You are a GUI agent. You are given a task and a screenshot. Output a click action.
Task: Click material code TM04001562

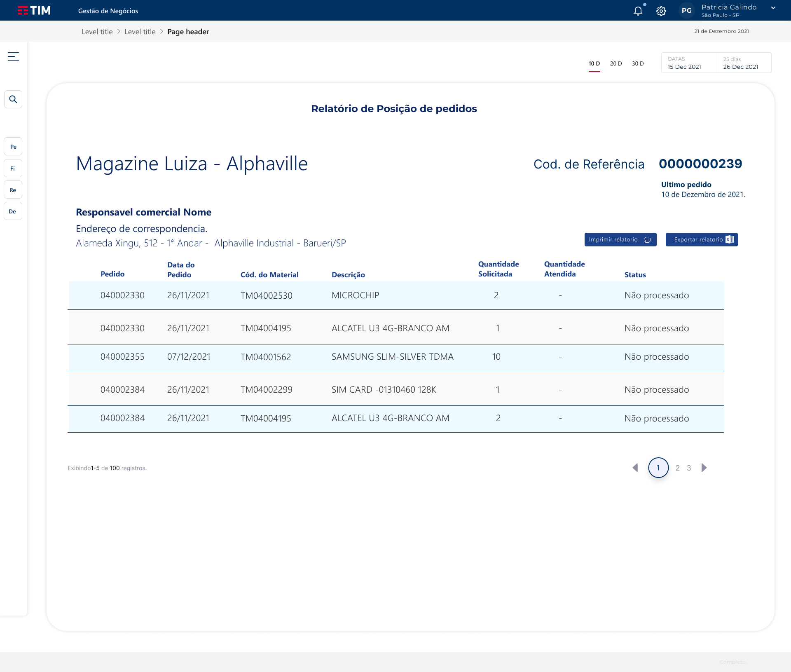[266, 357]
